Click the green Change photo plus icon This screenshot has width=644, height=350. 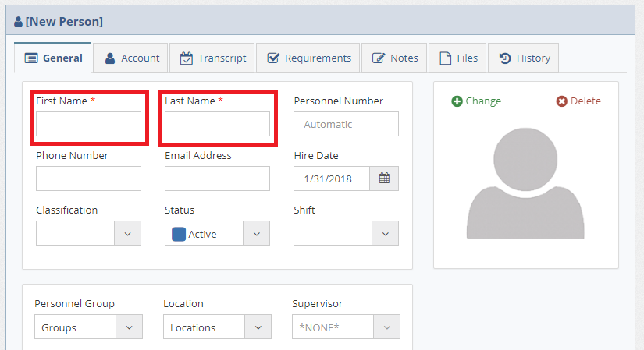coord(457,101)
